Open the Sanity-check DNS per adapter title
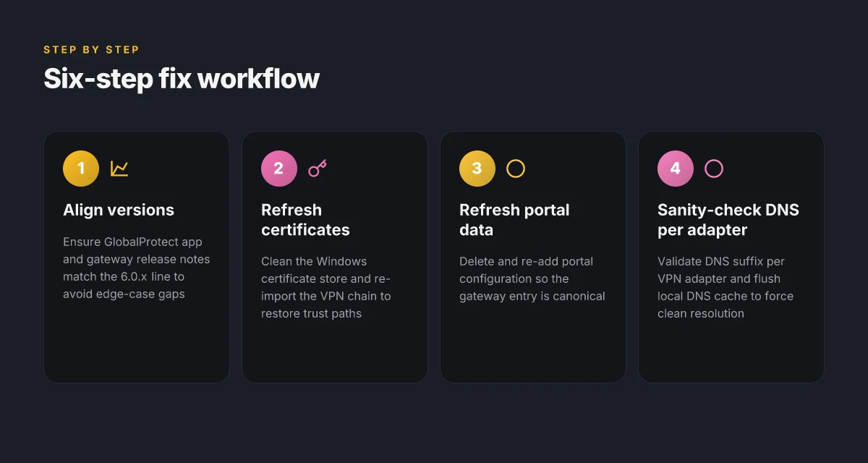868x463 pixels. (x=728, y=220)
